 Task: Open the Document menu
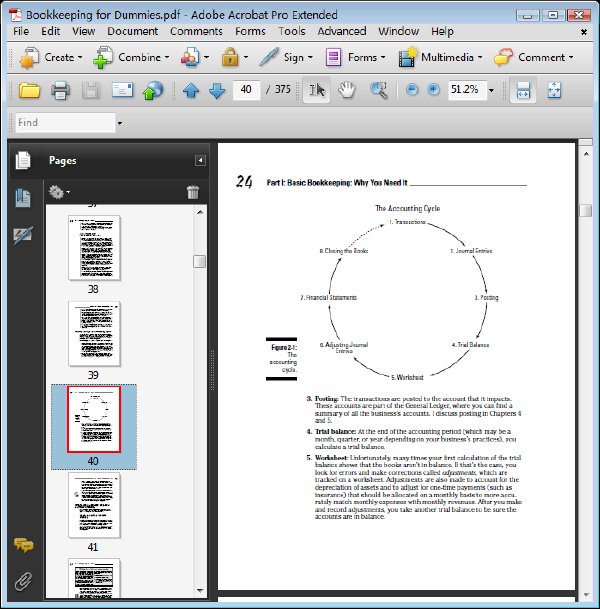132,31
